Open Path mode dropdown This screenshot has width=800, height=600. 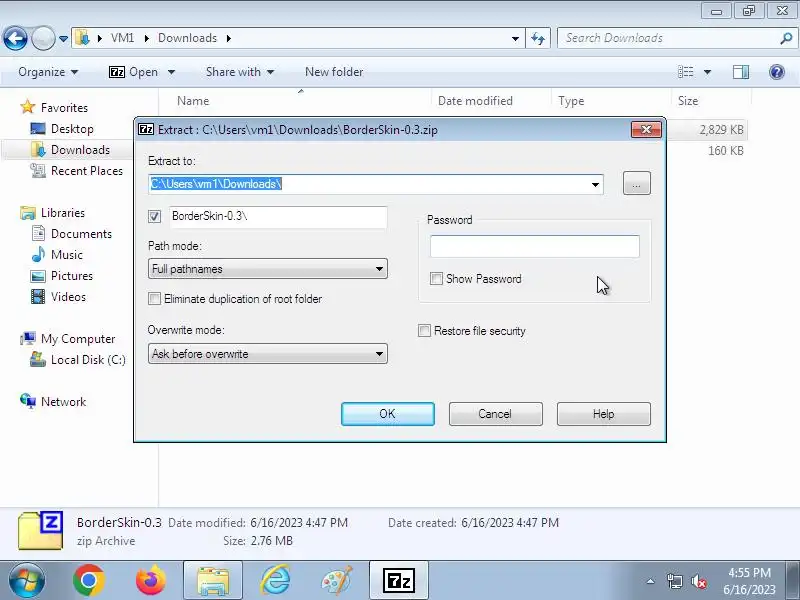(x=268, y=269)
